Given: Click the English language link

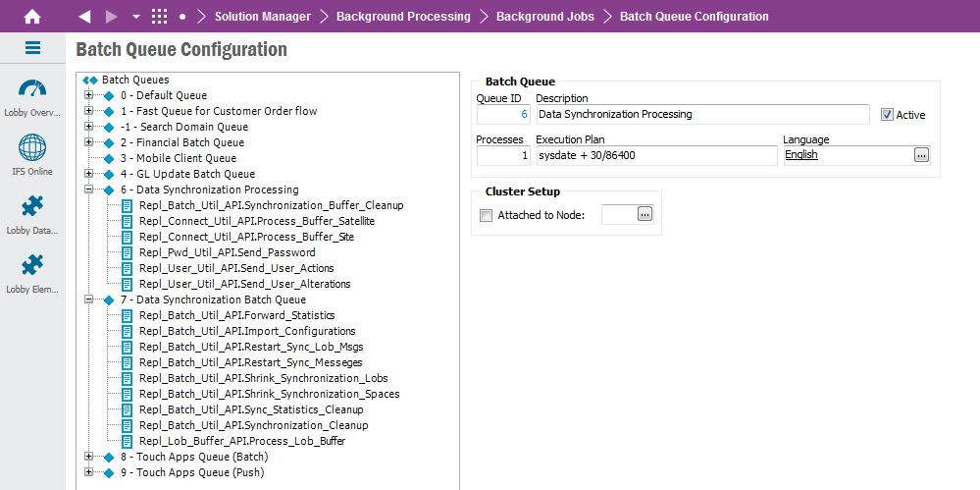Looking at the screenshot, I should coord(801,155).
